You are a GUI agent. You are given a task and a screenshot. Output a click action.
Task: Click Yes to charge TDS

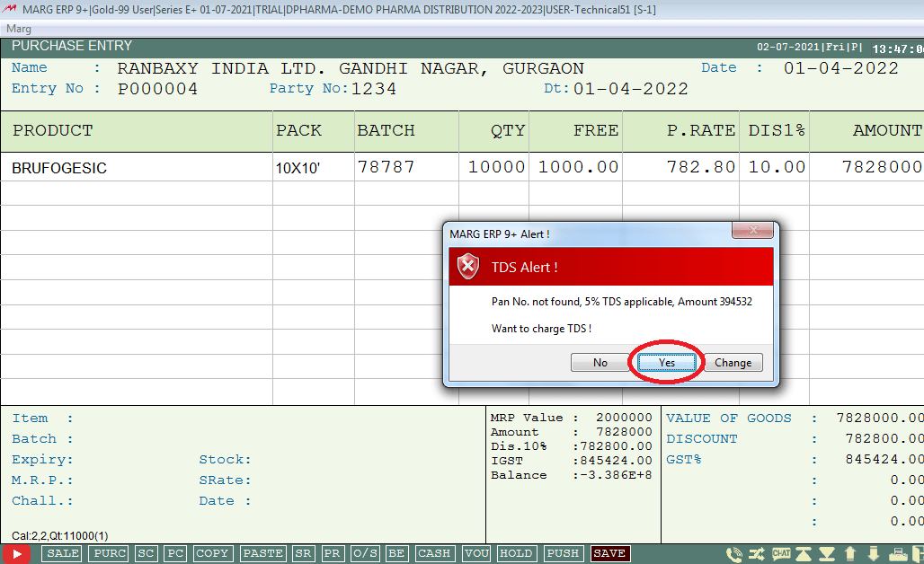pyautogui.click(x=667, y=363)
